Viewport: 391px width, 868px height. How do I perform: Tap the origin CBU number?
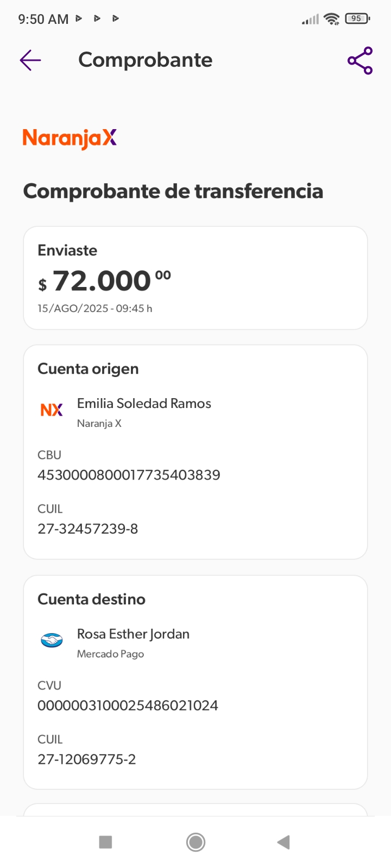(x=129, y=475)
